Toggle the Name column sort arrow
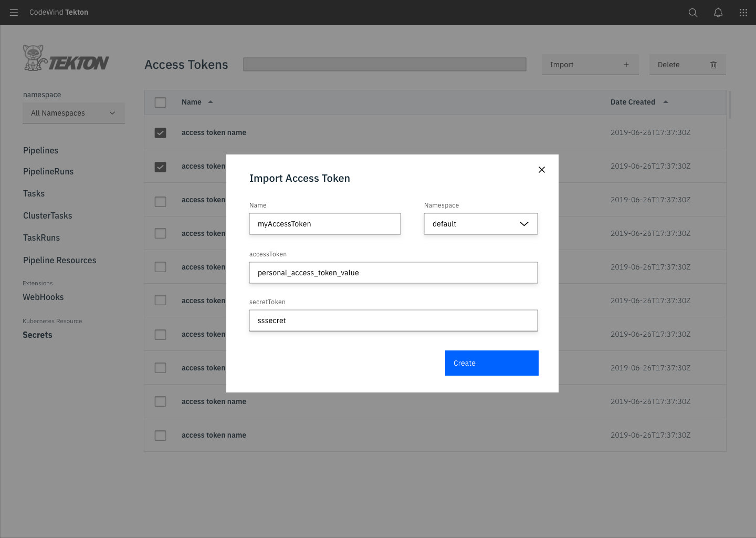This screenshot has width=756, height=538. [x=211, y=102]
